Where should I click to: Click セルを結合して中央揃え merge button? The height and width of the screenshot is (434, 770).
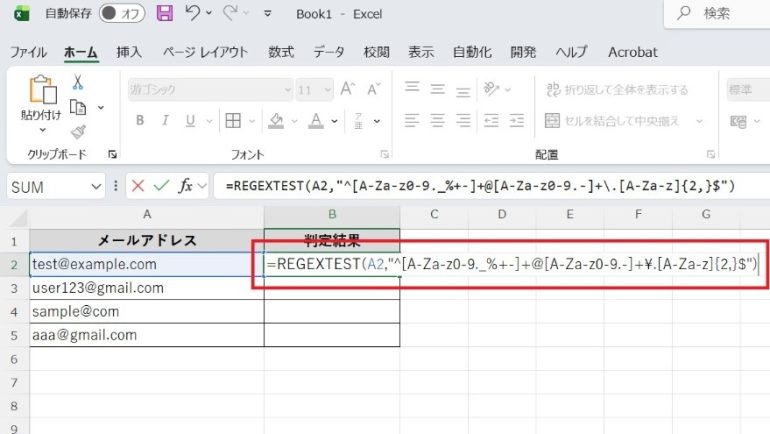(612, 121)
